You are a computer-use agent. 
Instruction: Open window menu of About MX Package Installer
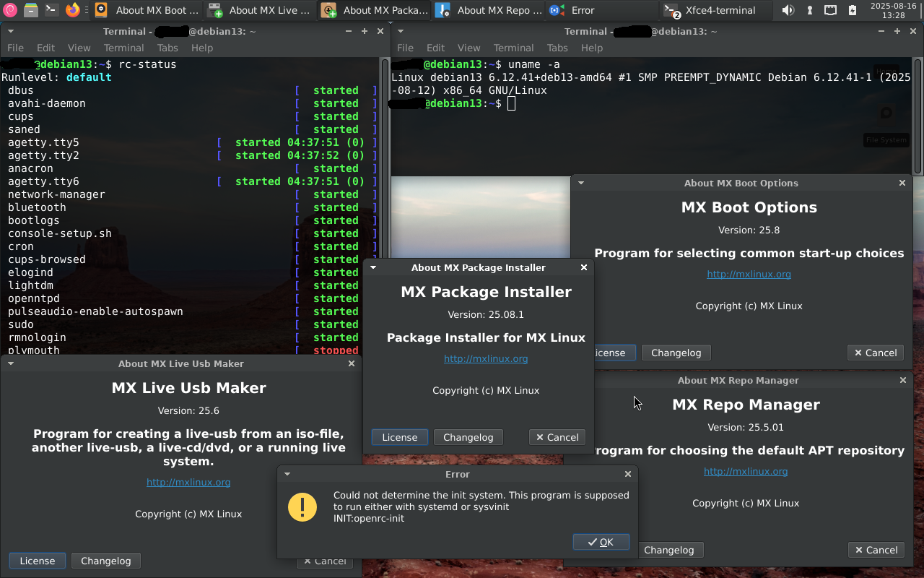click(373, 267)
